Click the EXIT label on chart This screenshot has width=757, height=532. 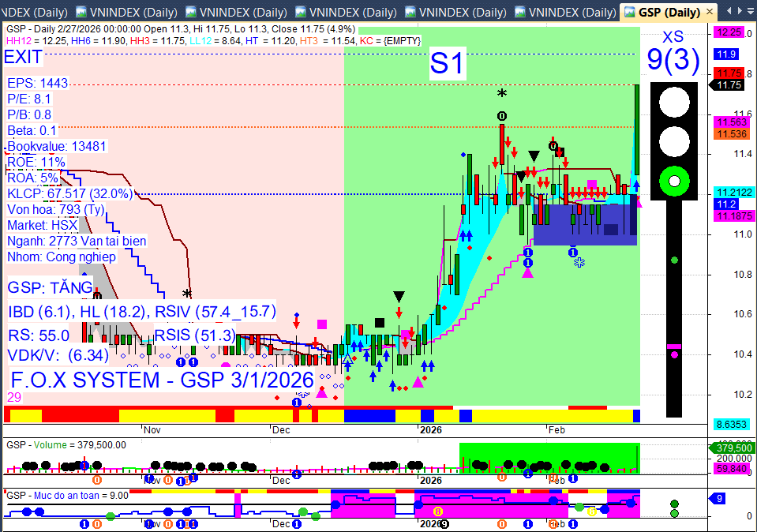point(23,57)
